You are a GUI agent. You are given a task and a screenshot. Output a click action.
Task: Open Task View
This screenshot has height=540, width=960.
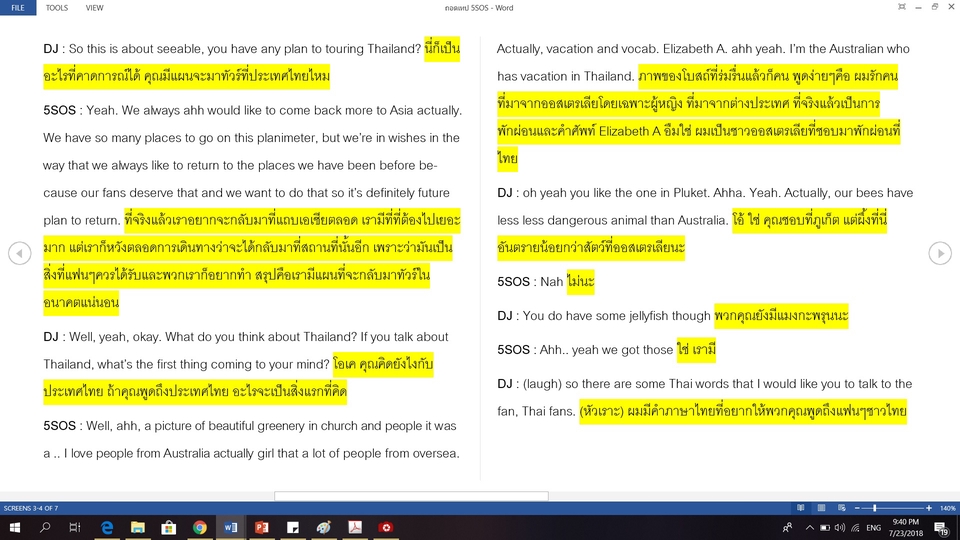(75, 527)
